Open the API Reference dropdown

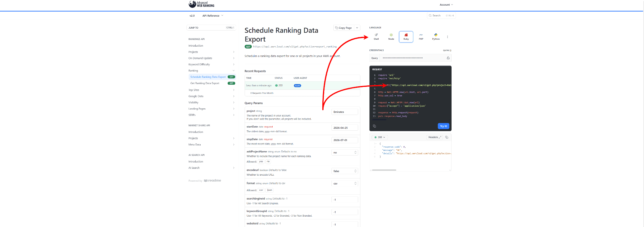(213, 16)
